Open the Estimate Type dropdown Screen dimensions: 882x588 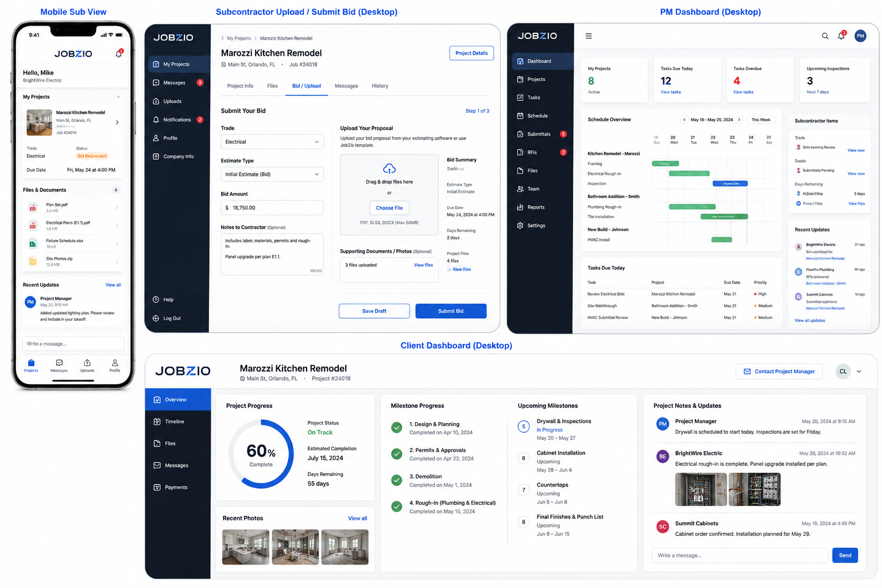pyautogui.click(x=272, y=174)
